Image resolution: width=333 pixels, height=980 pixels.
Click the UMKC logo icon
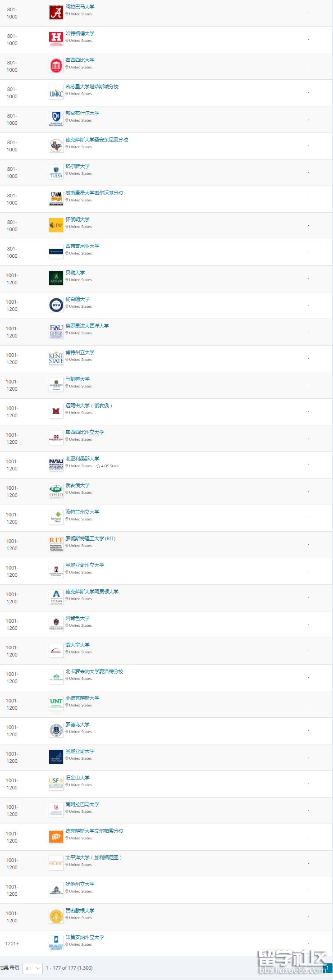56,93
